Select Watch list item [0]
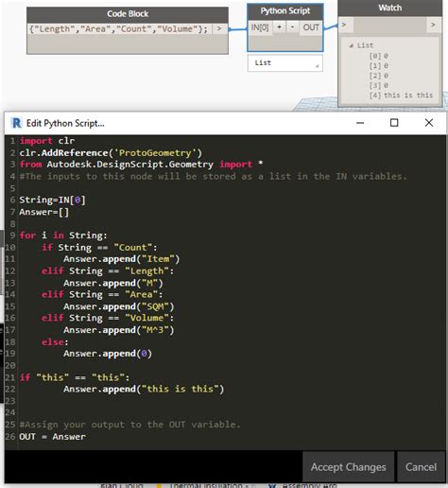 (379, 56)
